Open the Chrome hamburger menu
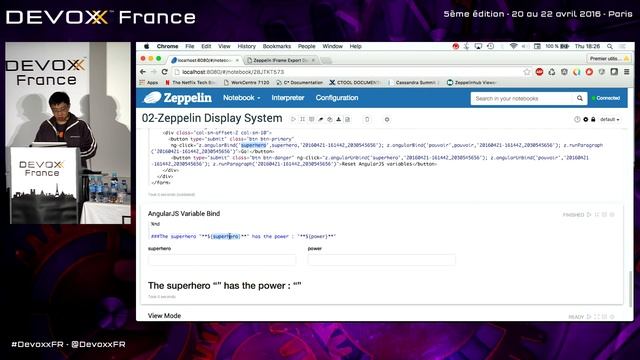 pos(627,72)
